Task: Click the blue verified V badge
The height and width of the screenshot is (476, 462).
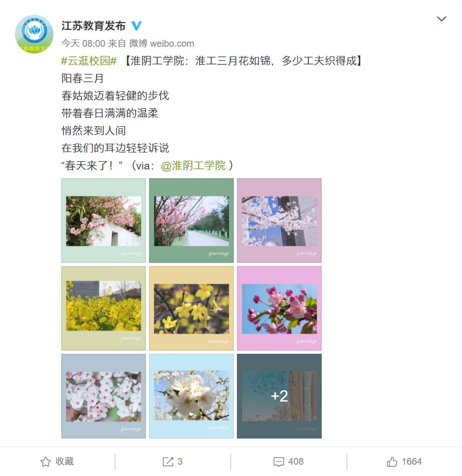Action: [x=136, y=26]
